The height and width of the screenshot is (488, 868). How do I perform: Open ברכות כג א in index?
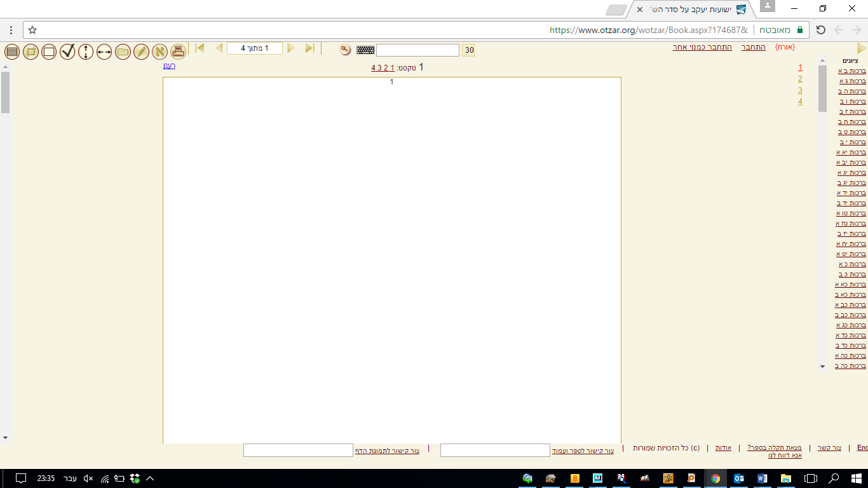pyautogui.click(x=851, y=325)
